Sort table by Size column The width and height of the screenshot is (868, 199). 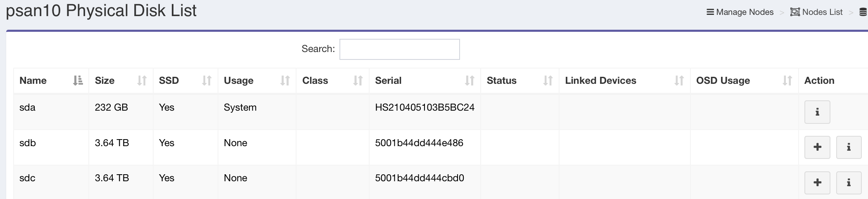[142, 81]
